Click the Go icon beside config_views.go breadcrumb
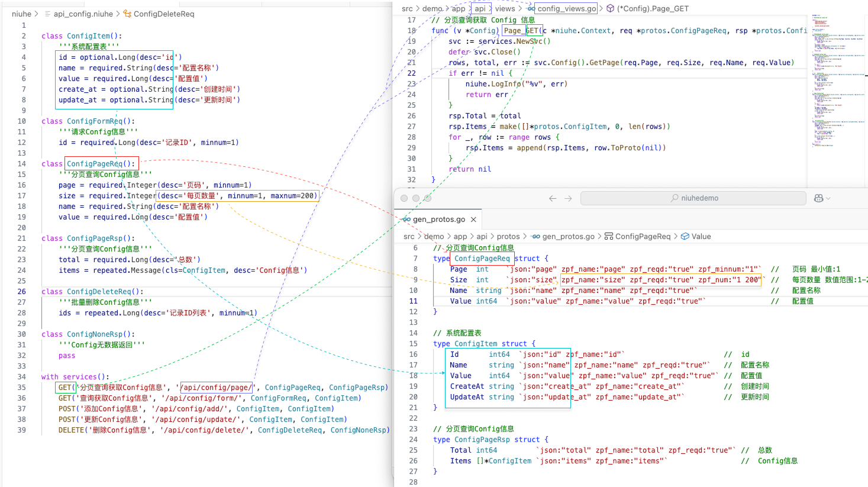868x487 pixels. tap(531, 8)
